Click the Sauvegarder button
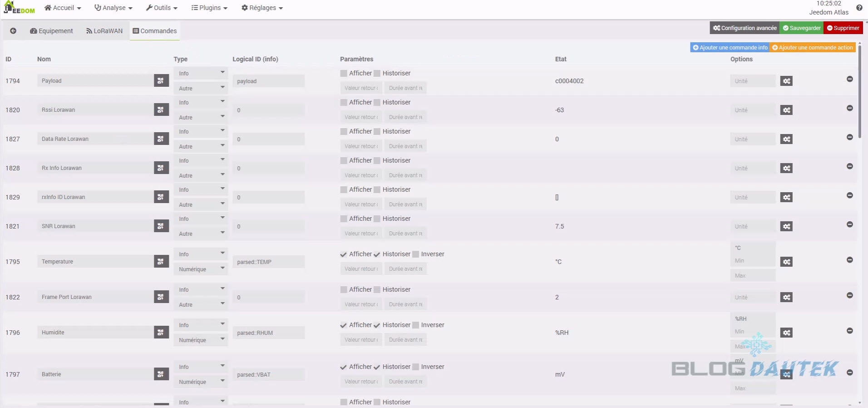Viewport: 868px width, 408px height. point(801,28)
